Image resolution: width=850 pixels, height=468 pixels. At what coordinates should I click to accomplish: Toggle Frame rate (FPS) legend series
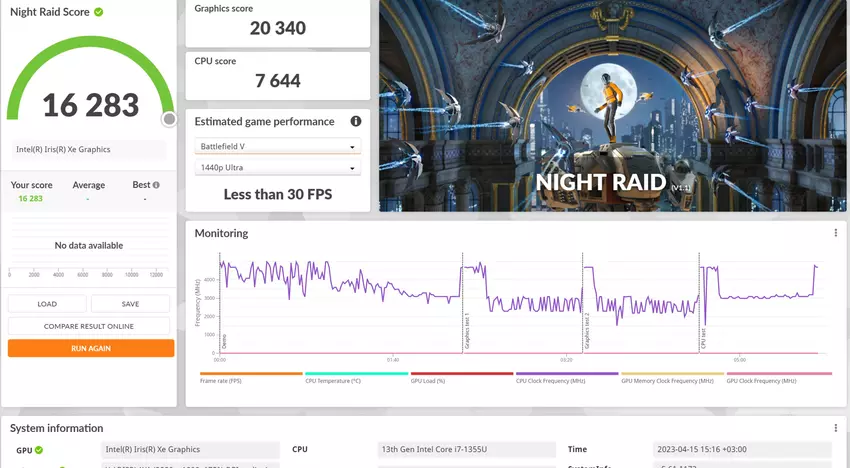point(250,380)
